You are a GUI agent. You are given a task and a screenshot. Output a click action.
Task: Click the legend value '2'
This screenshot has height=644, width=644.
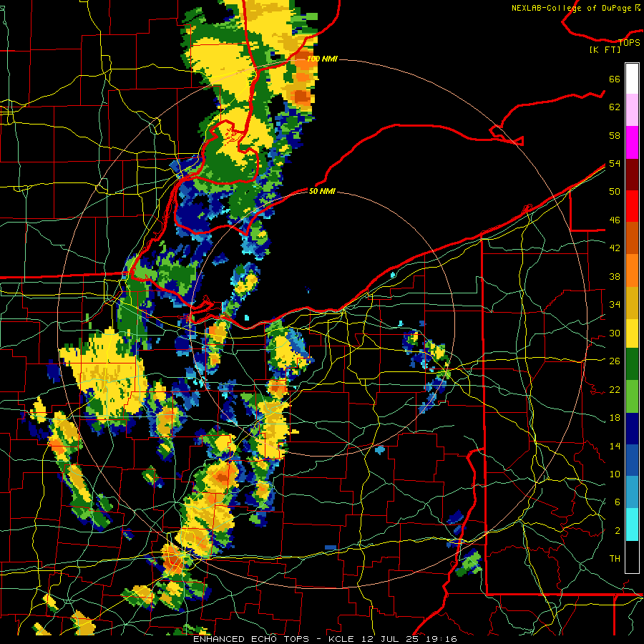pyautogui.click(x=617, y=531)
